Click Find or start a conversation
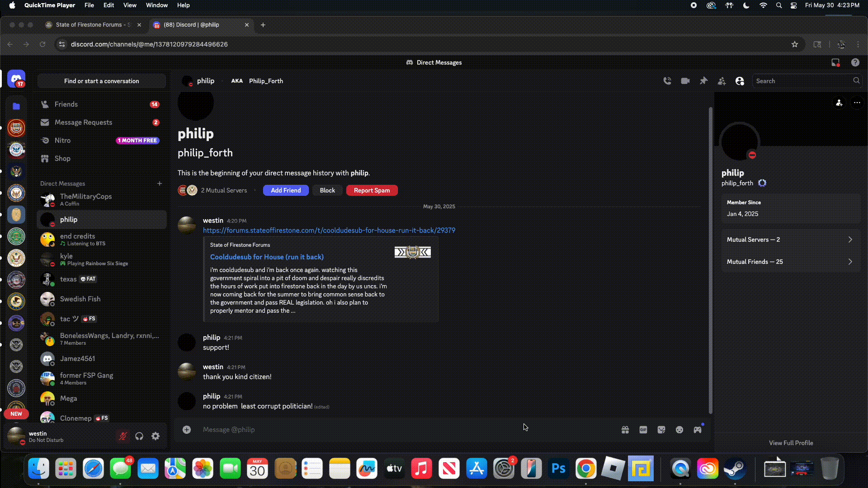 coord(101,81)
